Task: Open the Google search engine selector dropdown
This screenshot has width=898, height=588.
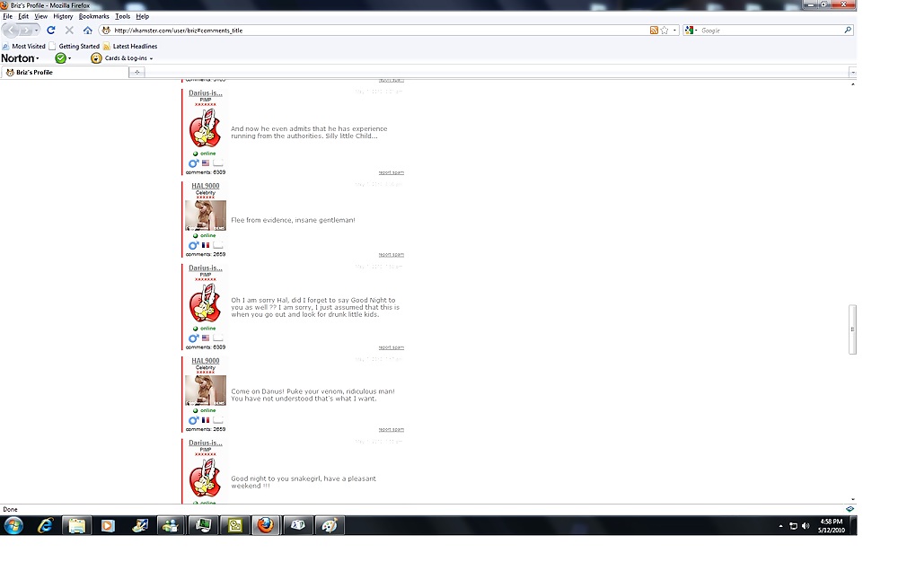Action: (x=691, y=31)
